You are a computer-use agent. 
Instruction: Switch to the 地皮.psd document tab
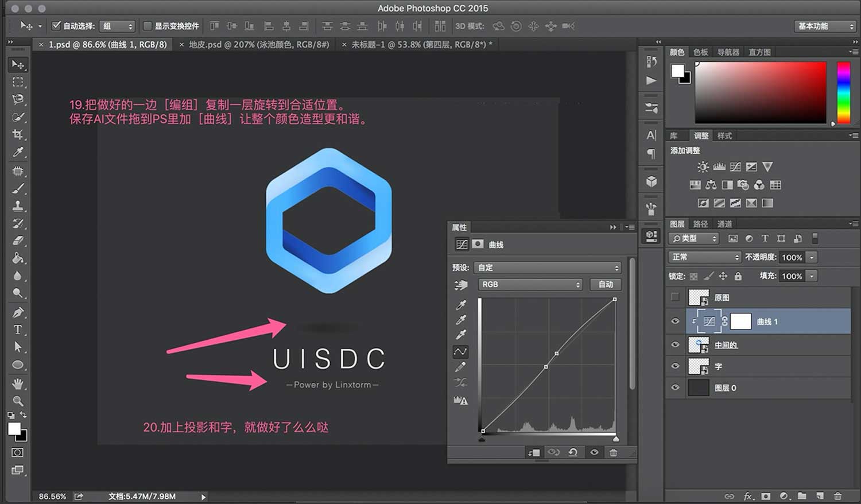259,44
